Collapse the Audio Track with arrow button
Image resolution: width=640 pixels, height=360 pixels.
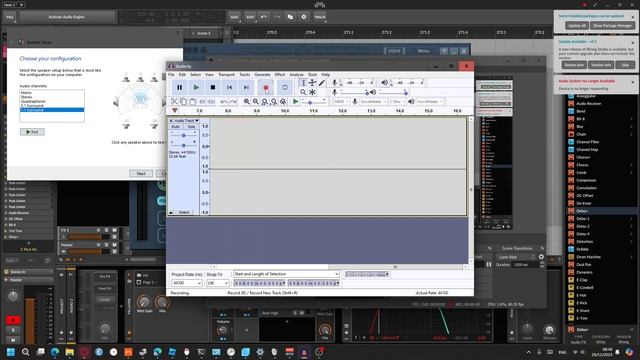[x=171, y=212]
